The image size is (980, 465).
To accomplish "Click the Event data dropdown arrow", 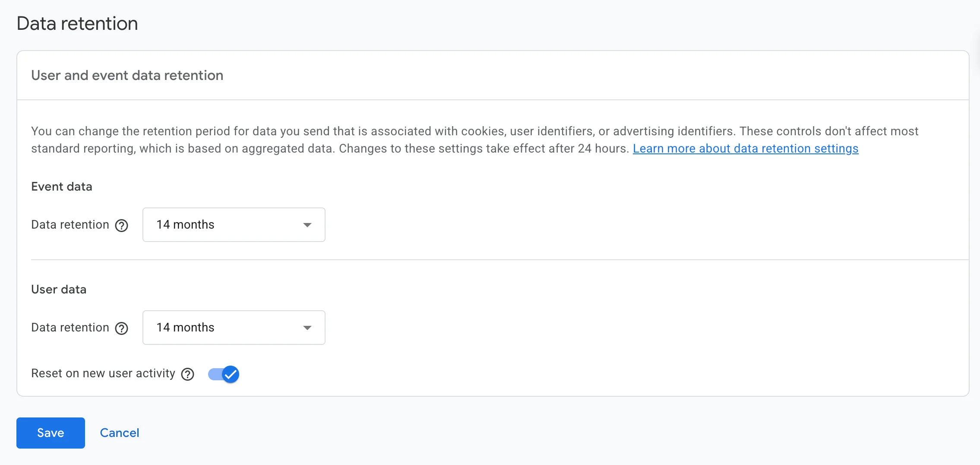I will tap(307, 225).
